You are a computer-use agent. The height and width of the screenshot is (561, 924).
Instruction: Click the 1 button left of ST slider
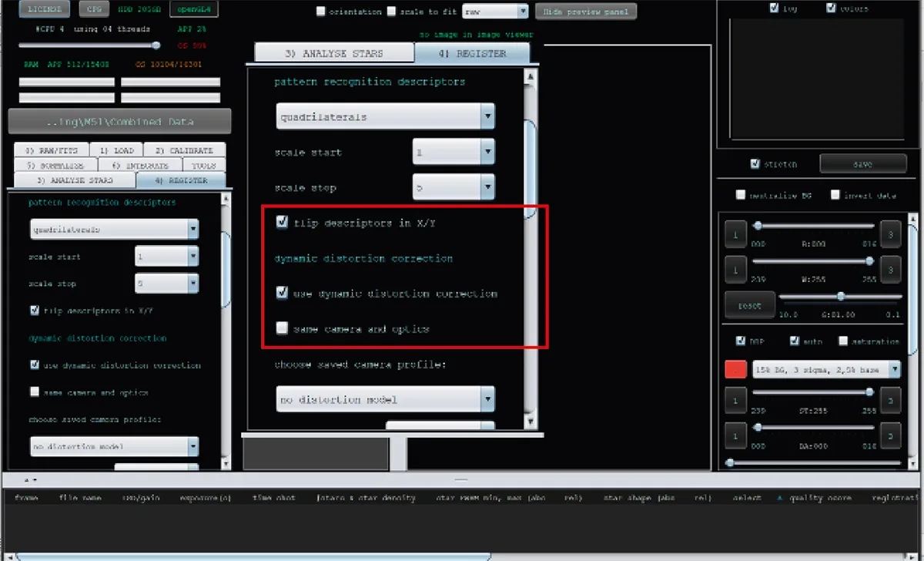pyautogui.click(x=735, y=401)
